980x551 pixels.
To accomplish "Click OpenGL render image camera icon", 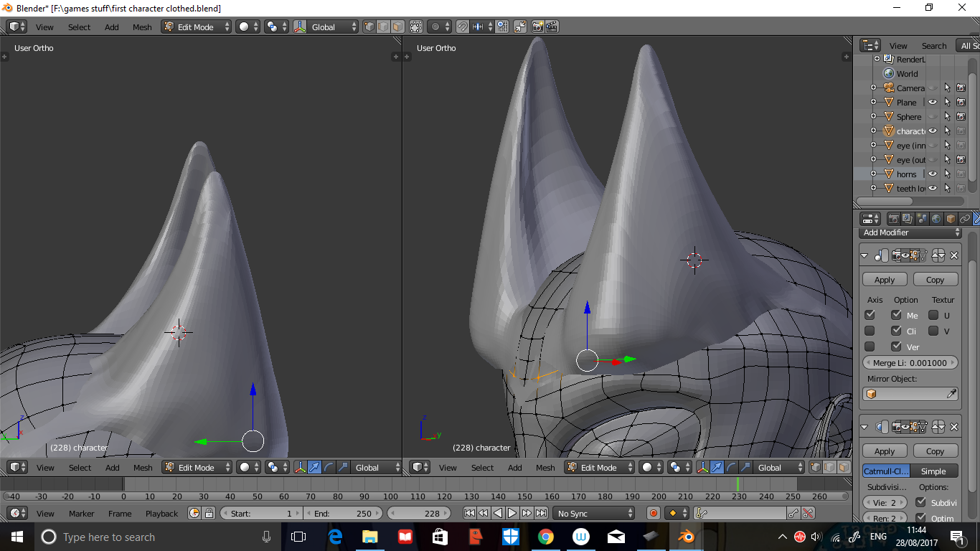I will (538, 27).
